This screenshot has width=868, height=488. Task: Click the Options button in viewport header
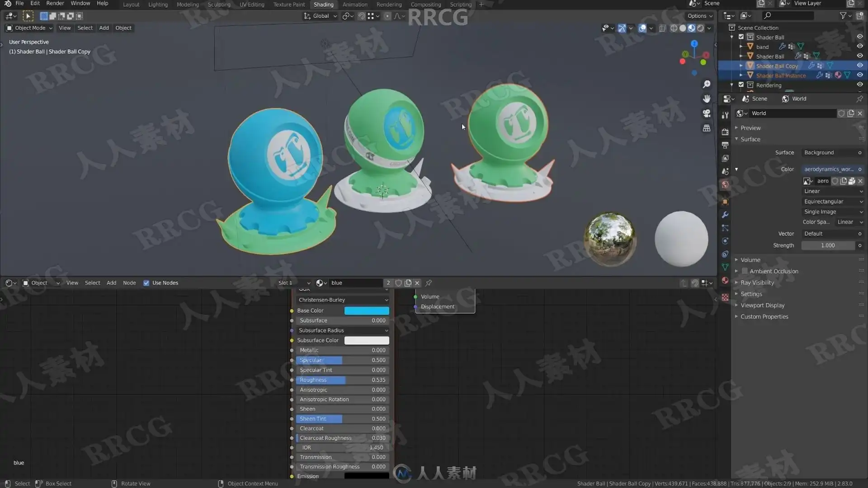click(699, 16)
